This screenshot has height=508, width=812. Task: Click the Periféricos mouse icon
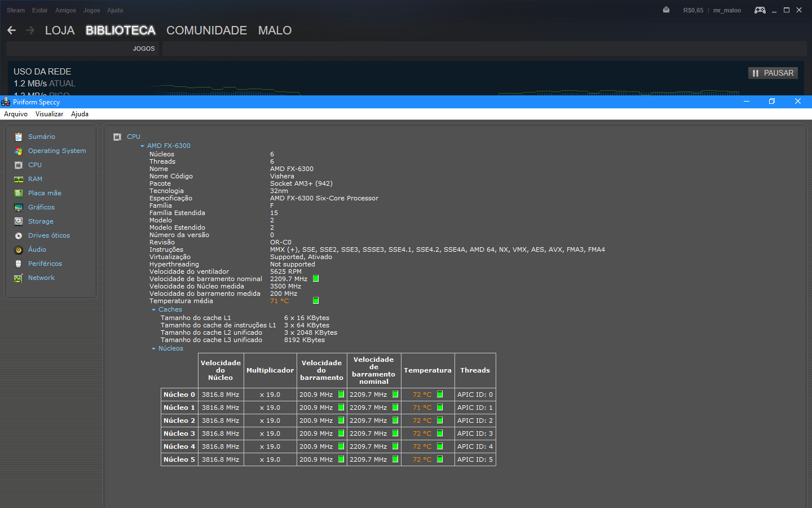[19, 264]
